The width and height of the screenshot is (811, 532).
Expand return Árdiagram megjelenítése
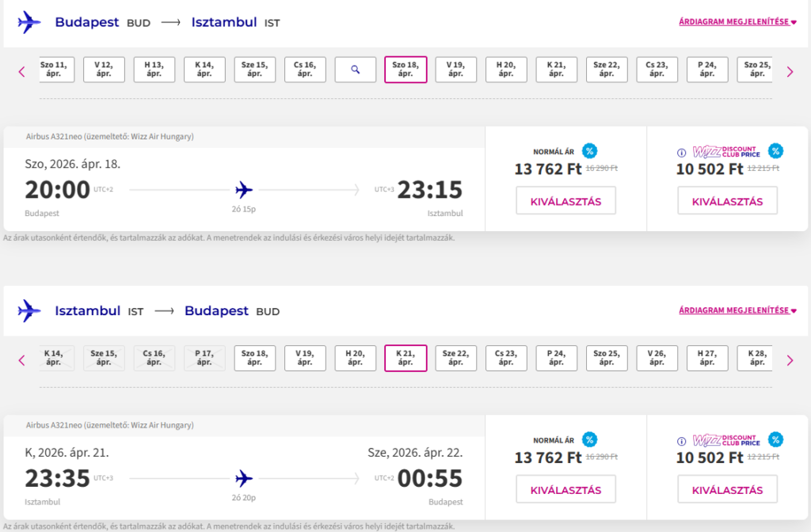(x=737, y=310)
